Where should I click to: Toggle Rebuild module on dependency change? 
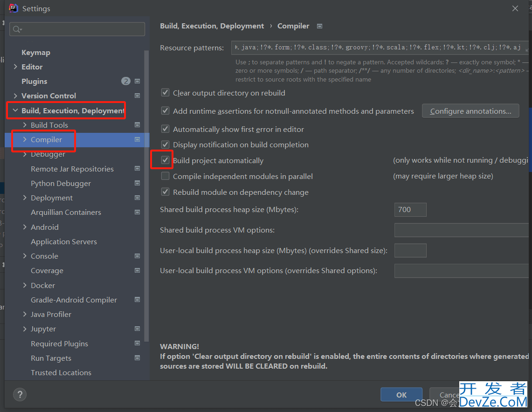point(165,192)
